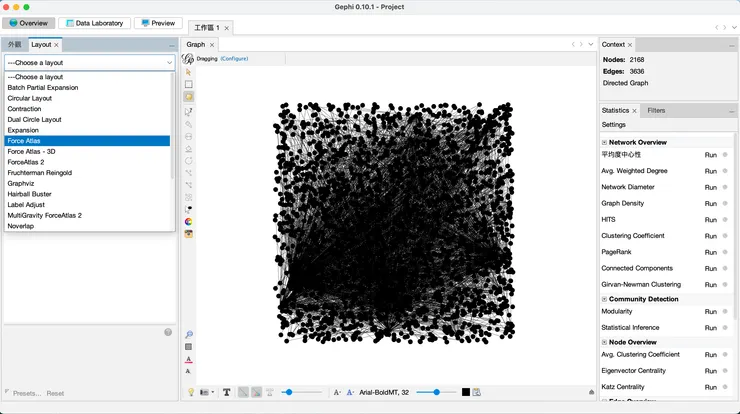740x414 pixels.
Task: Choose Circular Layout in the list
Action: pos(87,98)
